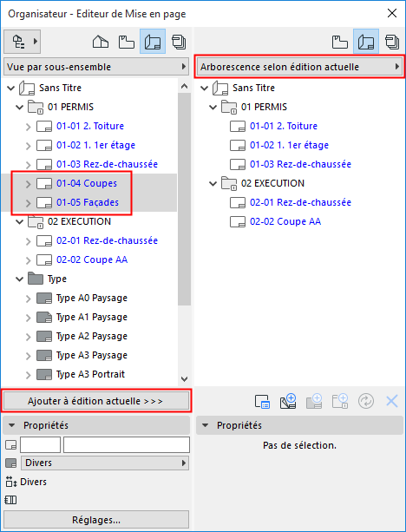Select Type A3 Paysage master
This screenshot has height=532, width=406.
92,355
